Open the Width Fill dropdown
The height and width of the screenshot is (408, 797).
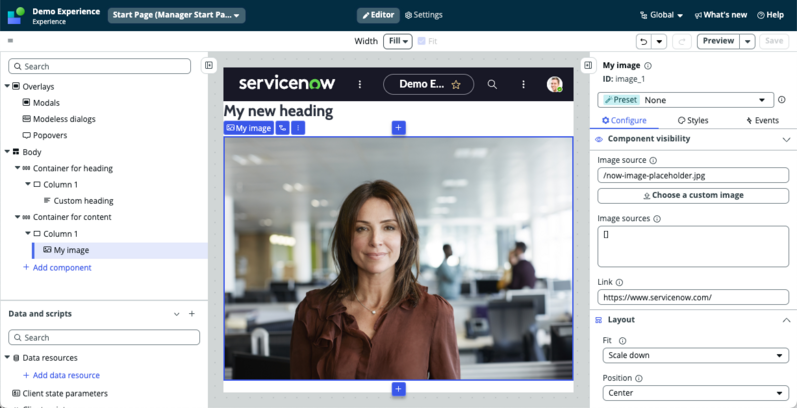pyautogui.click(x=397, y=41)
